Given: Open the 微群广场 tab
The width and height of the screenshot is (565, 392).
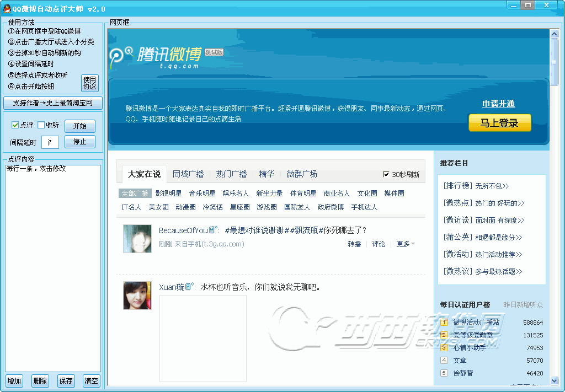Looking at the screenshot, I should click(302, 174).
